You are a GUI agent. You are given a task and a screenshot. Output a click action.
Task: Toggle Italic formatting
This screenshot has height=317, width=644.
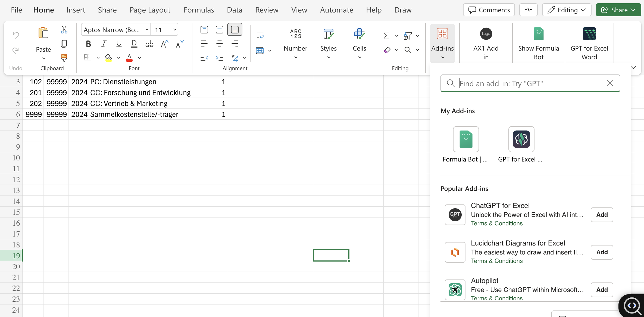(x=104, y=44)
